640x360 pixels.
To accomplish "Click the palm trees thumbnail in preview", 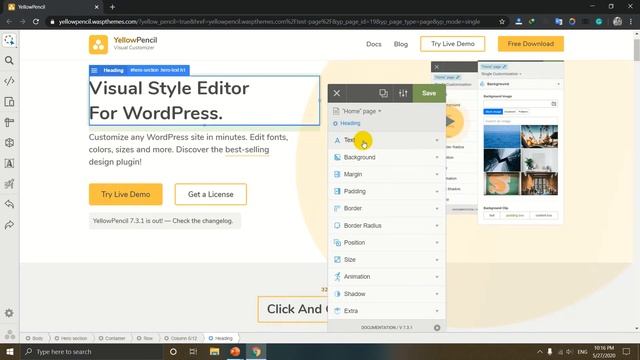I will (539, 136).
